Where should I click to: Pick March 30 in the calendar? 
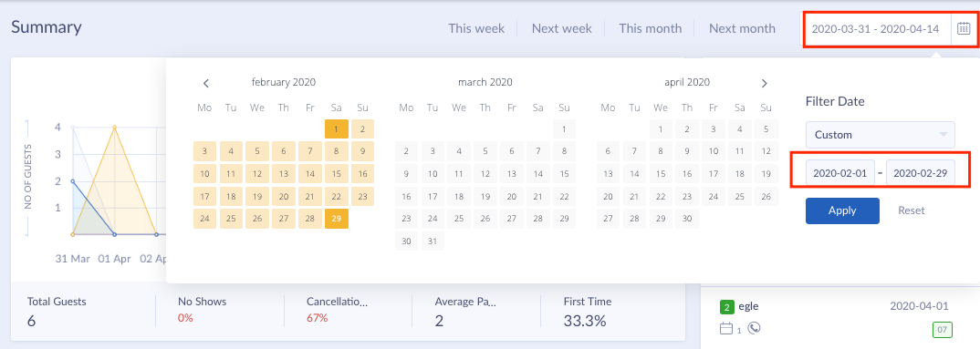[406, 241]
